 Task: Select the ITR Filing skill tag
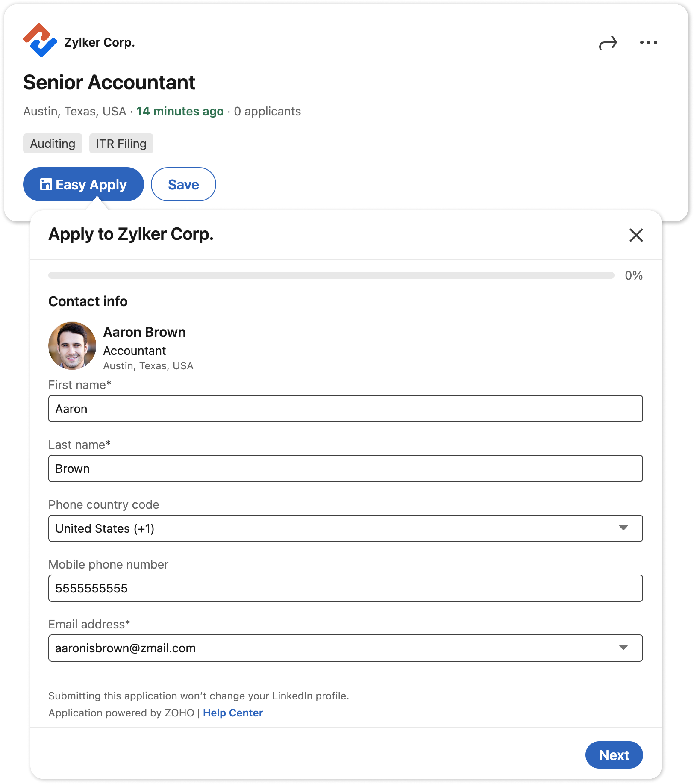pyautogui.click(x=121, y=143)
